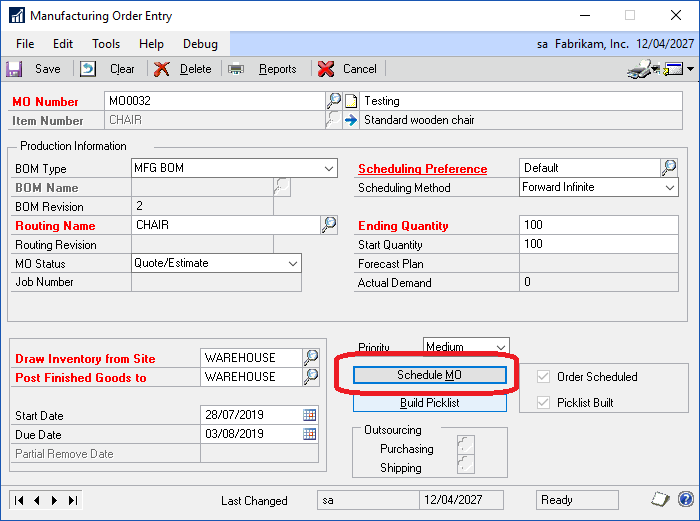The height and width of the screenshot is (521, 700).
Task: Open the Due Date calendar picker
Action: [x=309, y=434]
